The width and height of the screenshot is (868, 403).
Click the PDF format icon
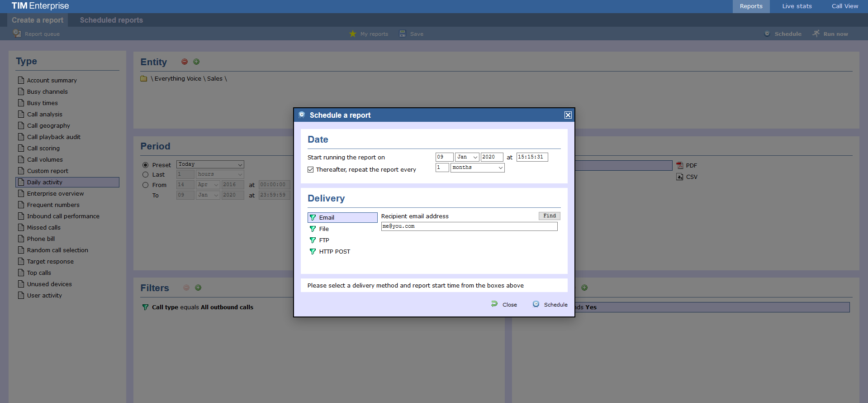[680, 165]
